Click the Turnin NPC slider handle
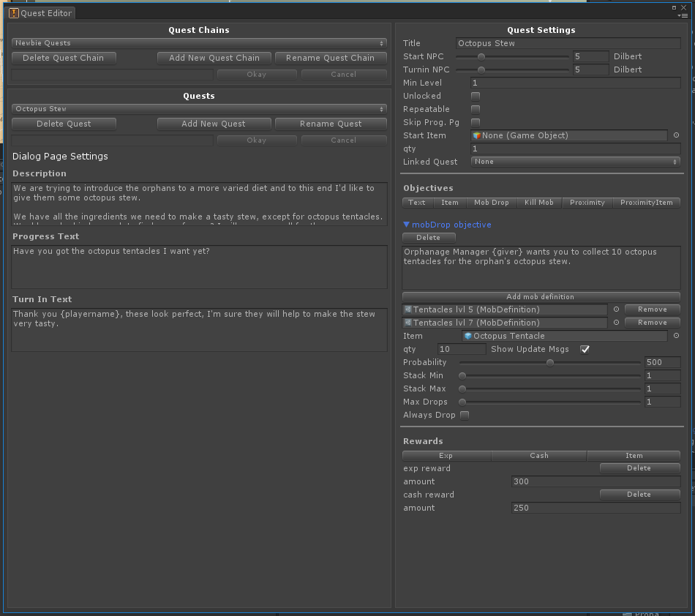Screen dimensions: 695x616 (481, 70)
